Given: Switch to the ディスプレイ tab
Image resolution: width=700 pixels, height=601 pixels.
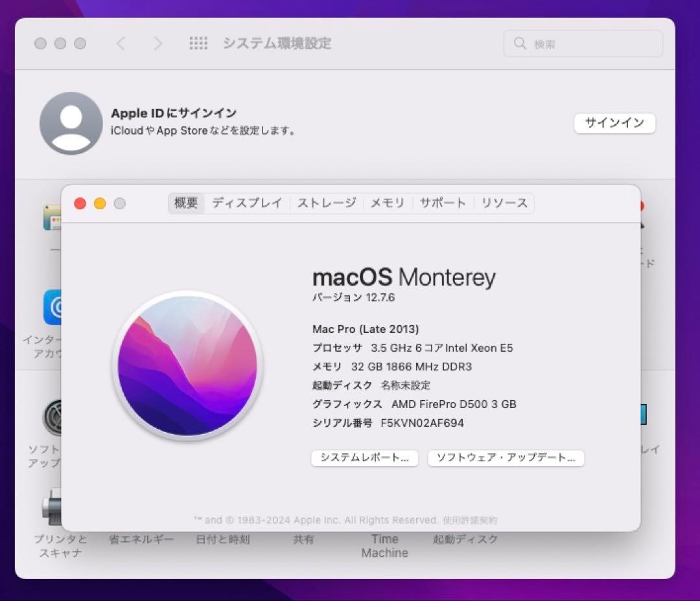Looking at the screenshot, I should [x=247, y=203].
